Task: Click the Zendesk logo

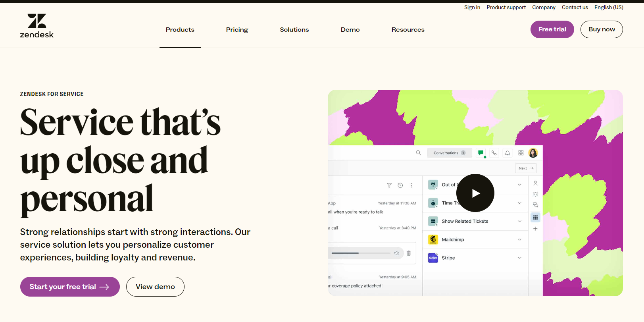Action: pos(37,26)
